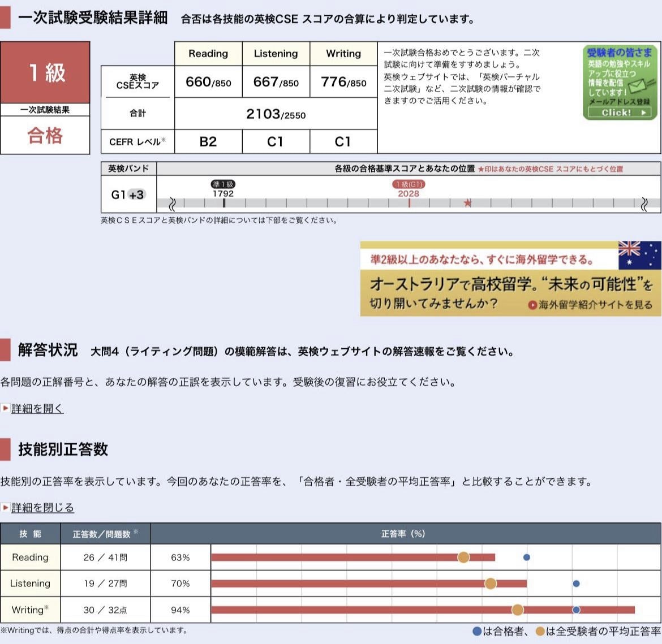Click the Writing C1 CEFR cell

click(343, 141)
